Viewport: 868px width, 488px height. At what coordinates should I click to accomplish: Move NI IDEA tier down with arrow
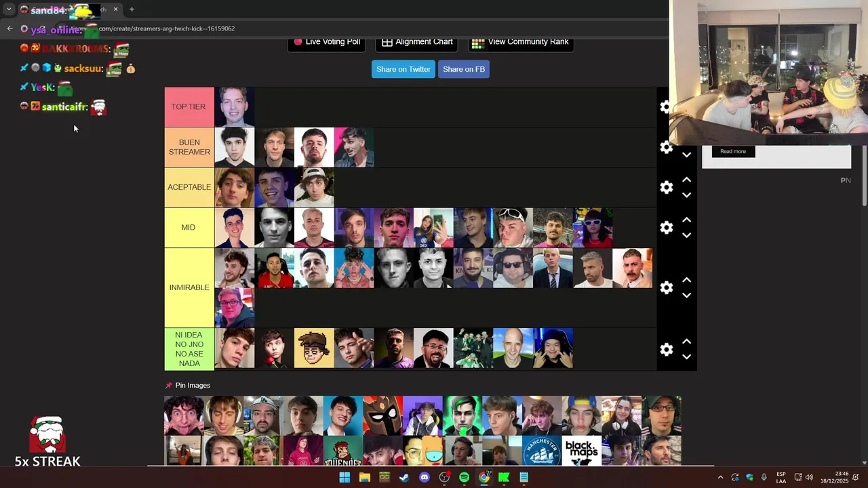tap(686, 357)
